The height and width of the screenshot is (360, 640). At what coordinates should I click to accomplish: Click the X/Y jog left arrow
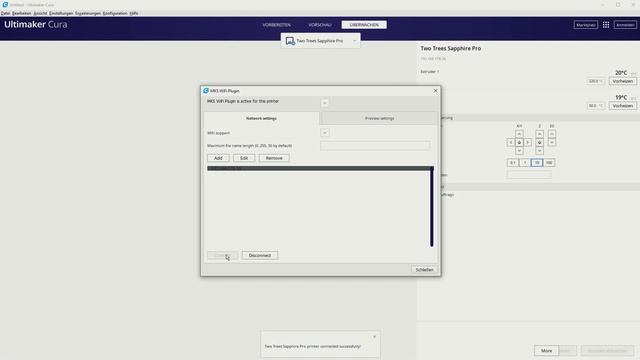[x=511, y=142]
